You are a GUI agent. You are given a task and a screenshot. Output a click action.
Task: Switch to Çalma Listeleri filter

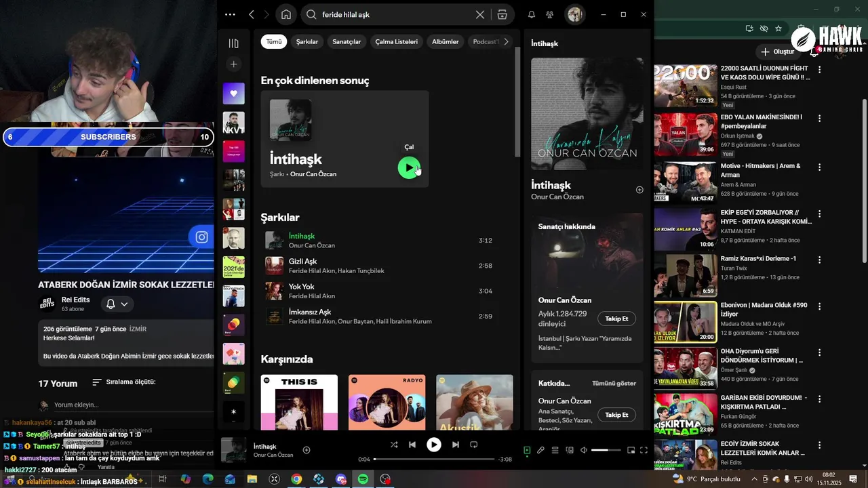[x=397, y=41]
